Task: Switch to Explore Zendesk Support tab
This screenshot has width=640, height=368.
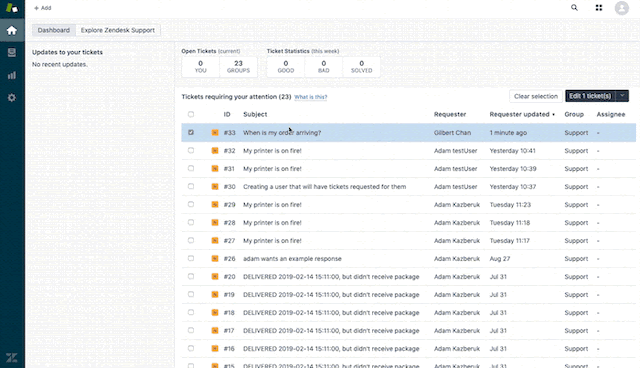Action: [118, 30]
